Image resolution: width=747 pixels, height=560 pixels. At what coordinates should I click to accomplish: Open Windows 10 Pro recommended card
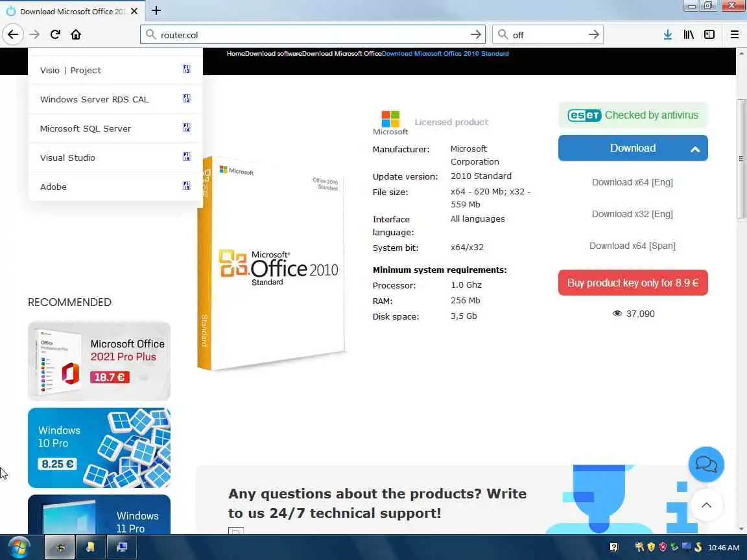click(99, 448)
